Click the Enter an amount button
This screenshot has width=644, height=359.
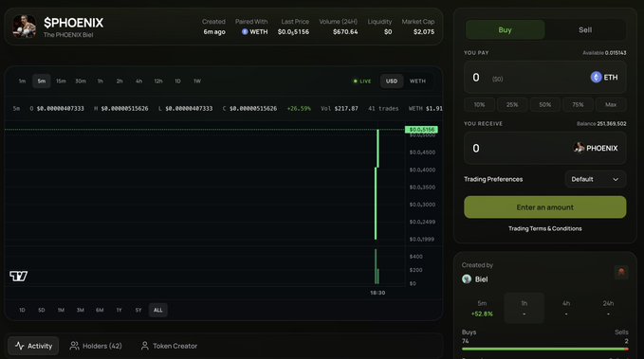tap(545, 207)
